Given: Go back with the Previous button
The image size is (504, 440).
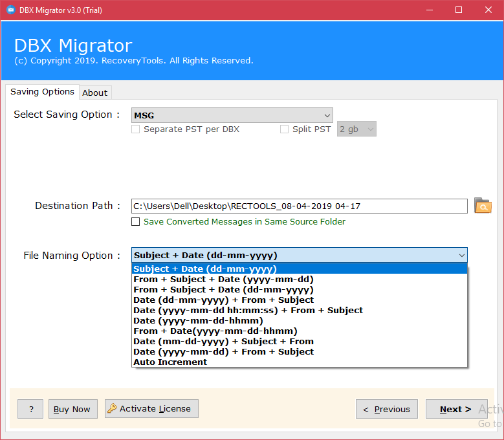Looking at the screenshot, I should (387, 409).
